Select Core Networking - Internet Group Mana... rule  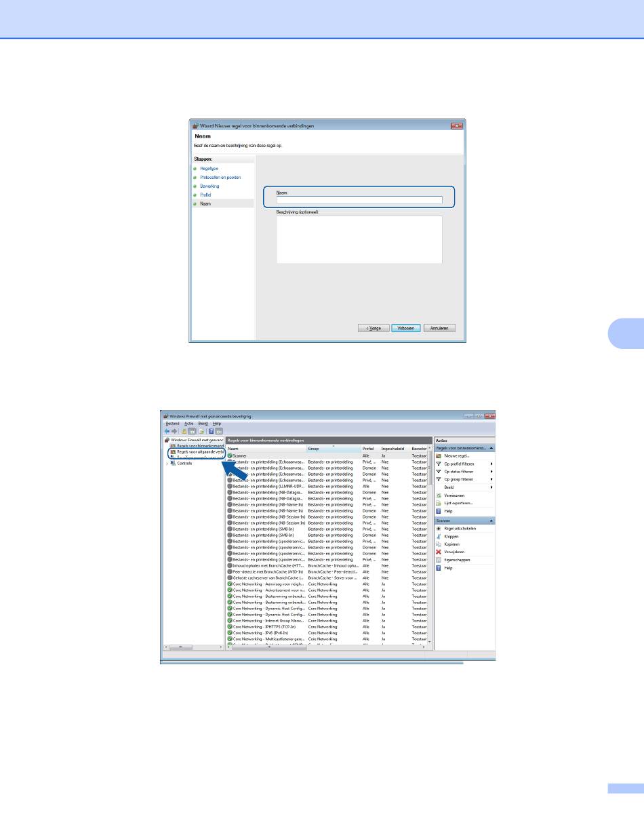pyautogui.click(x=327, y=620)
